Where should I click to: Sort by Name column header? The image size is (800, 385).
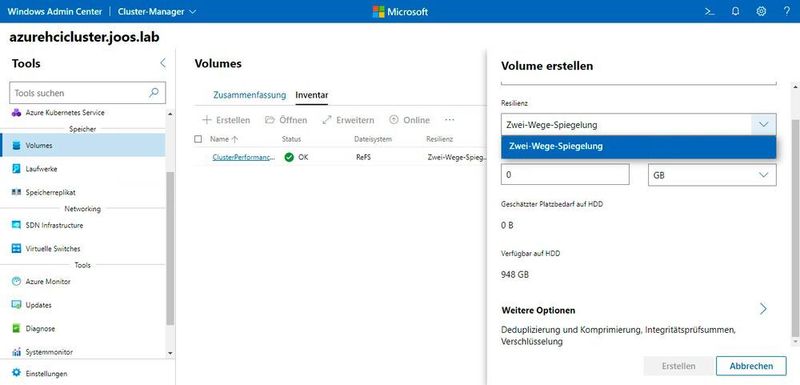224,139
